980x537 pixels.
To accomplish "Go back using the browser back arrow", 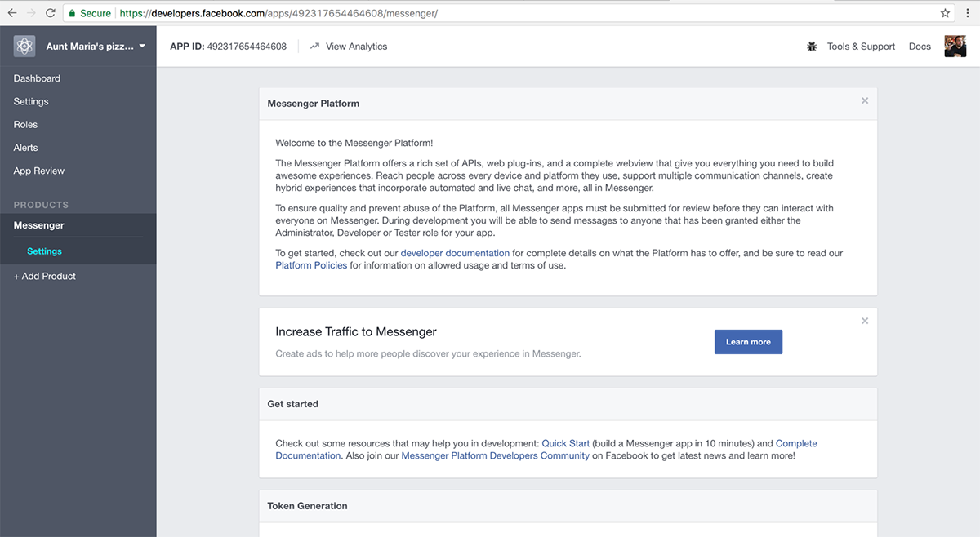I will [x=11, y=13].
